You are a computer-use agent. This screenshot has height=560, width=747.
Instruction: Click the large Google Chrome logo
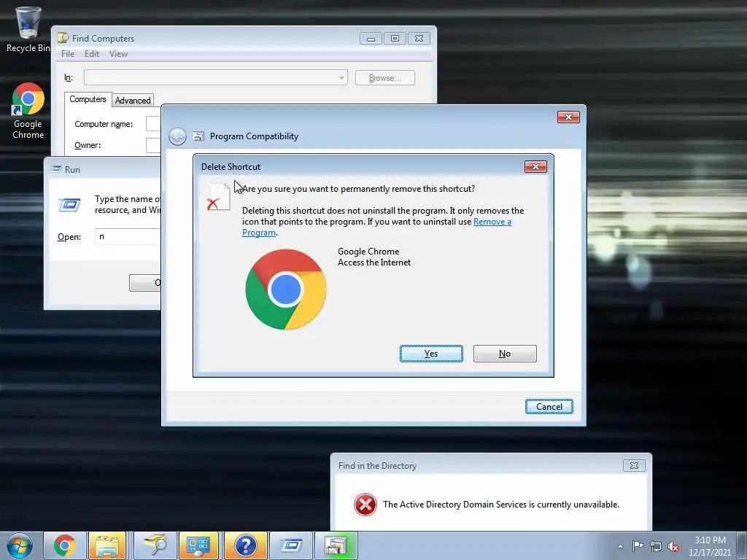click(x=286, y=289)
